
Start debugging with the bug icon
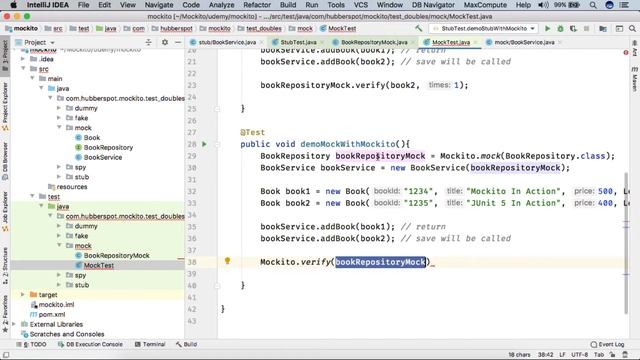click(560, 29)
